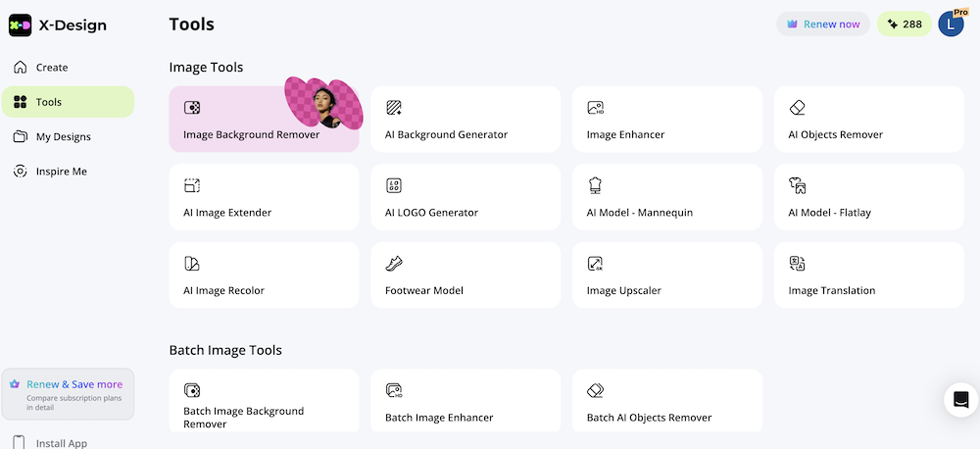The image size is (980, 449).
Task: Click the AI Image Recolor icon
Action: [192, 264]
